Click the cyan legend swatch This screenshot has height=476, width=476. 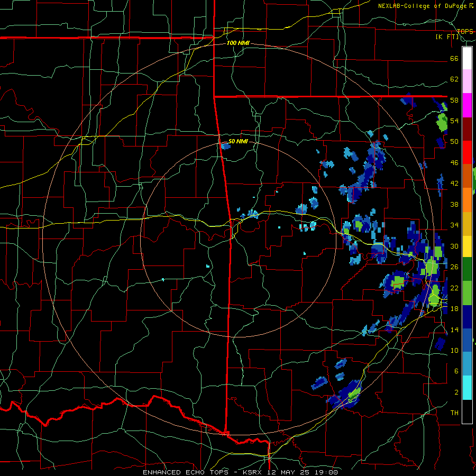pos(467,388)
